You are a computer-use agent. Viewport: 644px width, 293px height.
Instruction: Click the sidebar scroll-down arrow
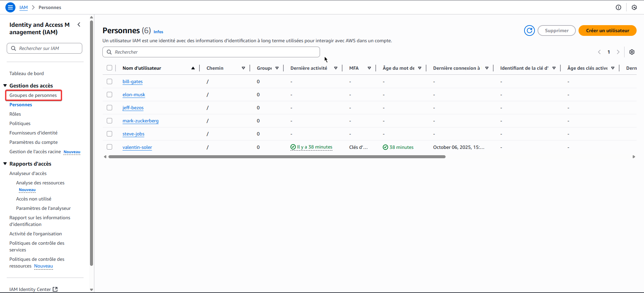pyautogui.click(x=91, y=290)
